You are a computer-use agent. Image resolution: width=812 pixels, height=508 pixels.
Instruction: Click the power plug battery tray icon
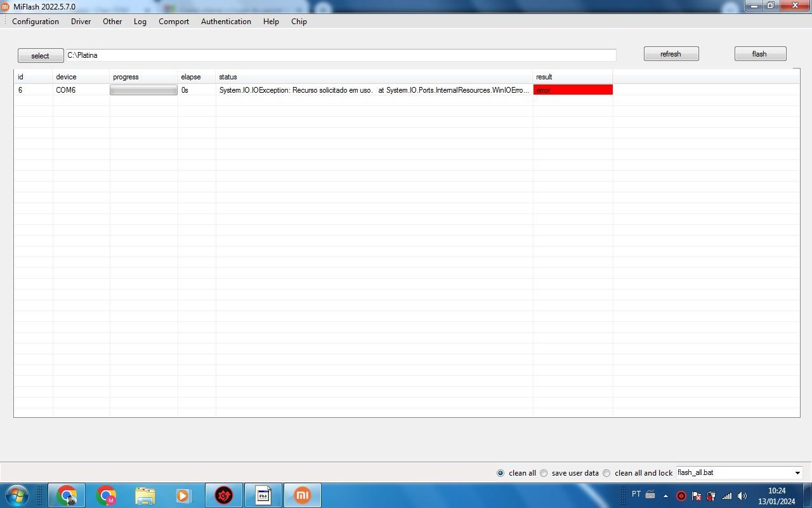click(711, 496)
